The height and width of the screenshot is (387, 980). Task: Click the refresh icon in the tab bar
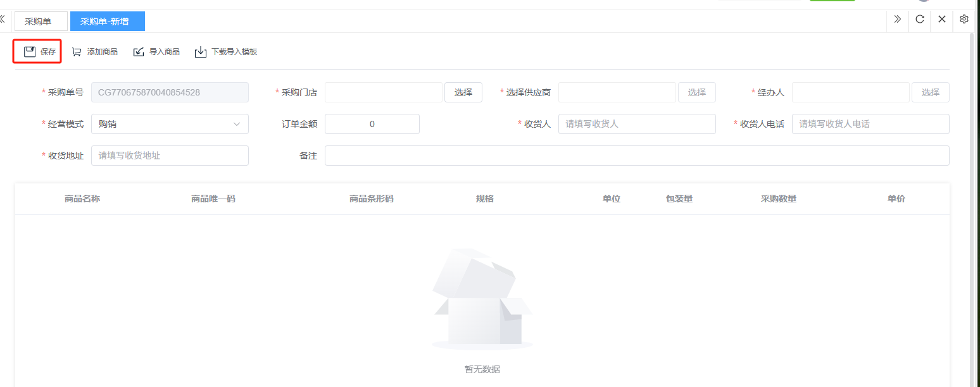(x=920, y=19)
